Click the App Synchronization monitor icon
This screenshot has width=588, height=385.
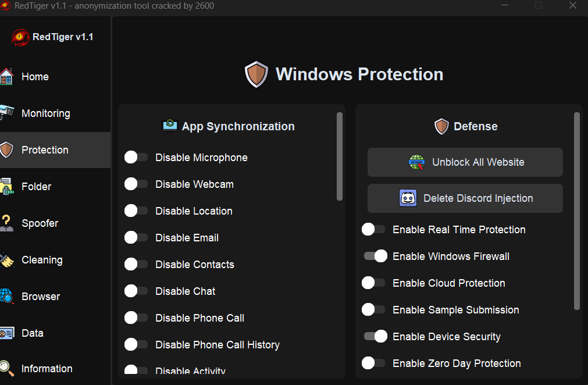point(170,126)
